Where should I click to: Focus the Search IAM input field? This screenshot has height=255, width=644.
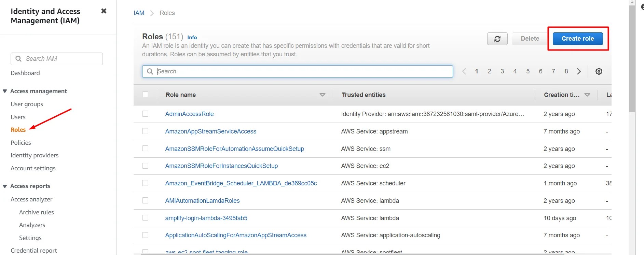click(57, 59)
